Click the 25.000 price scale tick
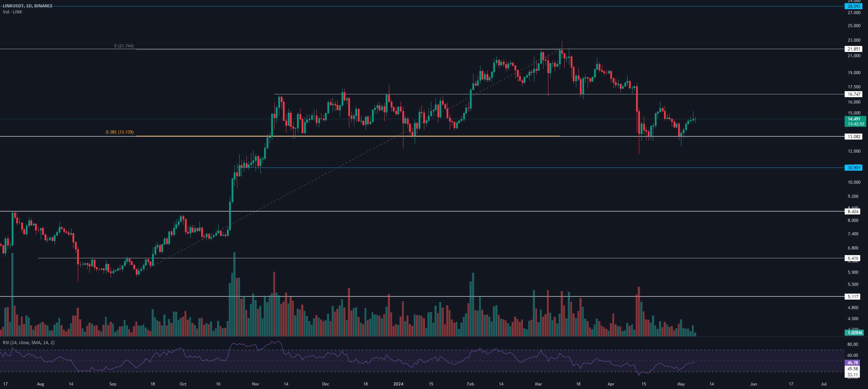 [854, 26]
